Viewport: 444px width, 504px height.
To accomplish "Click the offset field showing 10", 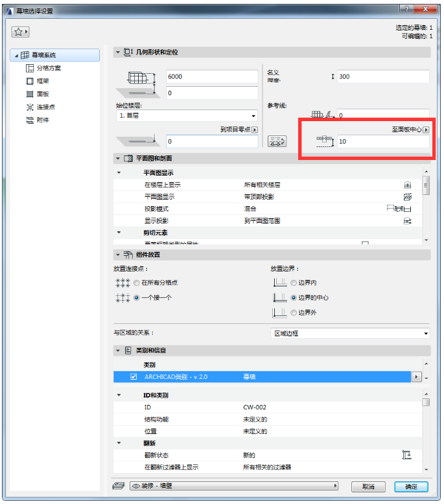I will click(383, 141).
